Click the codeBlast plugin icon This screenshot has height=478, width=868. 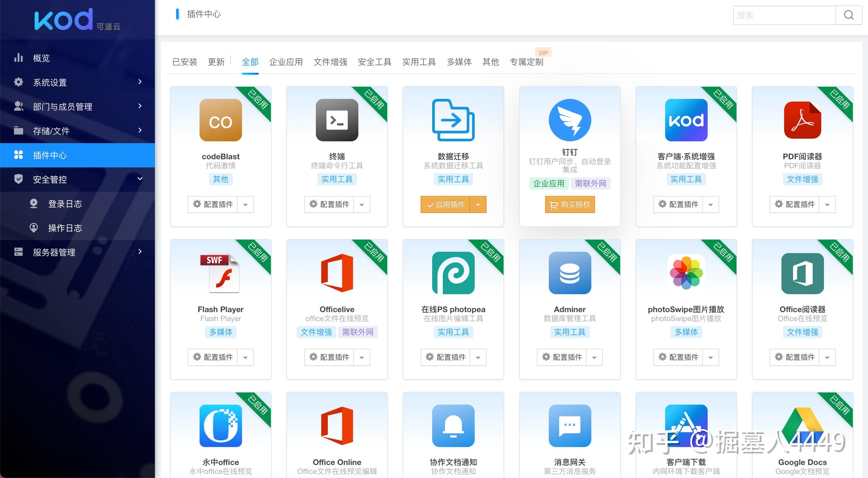coord(220,120)
